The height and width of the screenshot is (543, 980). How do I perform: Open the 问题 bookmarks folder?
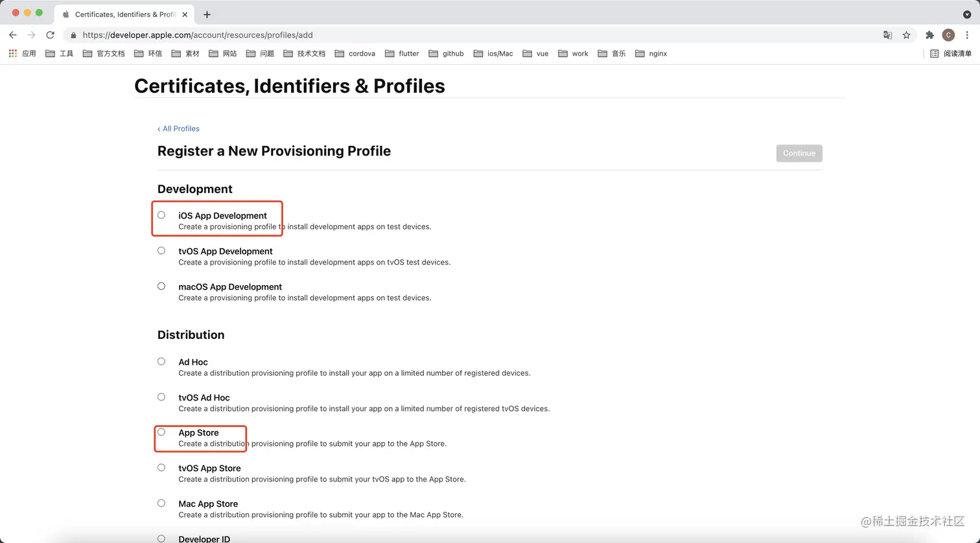point(260,54)
